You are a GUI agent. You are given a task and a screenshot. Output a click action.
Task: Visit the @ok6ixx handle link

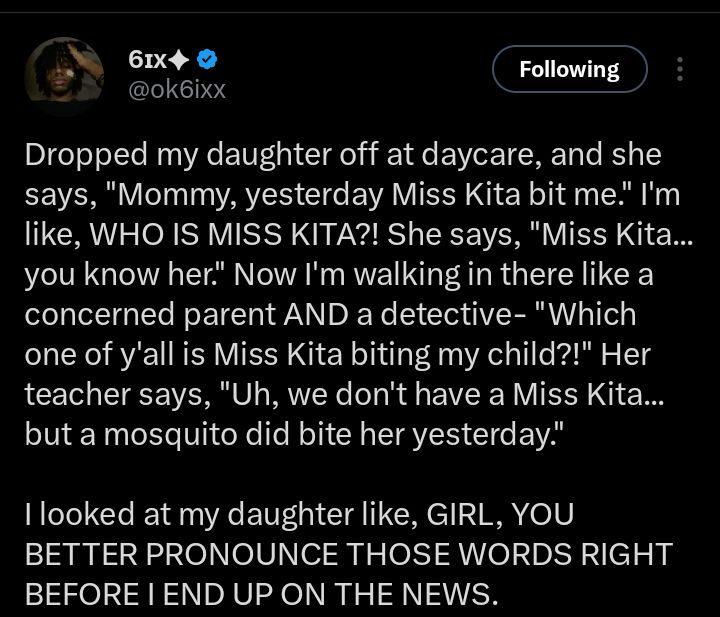pyautogui.click(x=177, y=89)
